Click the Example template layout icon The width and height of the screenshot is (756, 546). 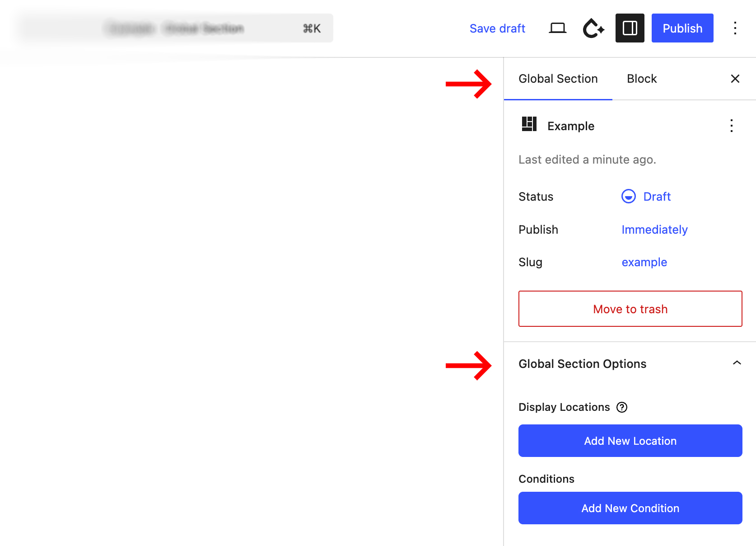(529, 124)
